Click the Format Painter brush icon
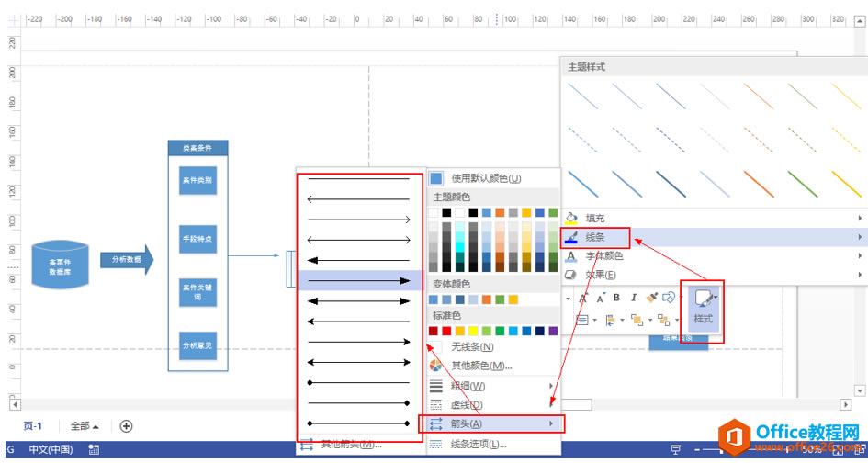Image resolution: width=868 pixels, height=463 pixels. [x=651, y=298]
